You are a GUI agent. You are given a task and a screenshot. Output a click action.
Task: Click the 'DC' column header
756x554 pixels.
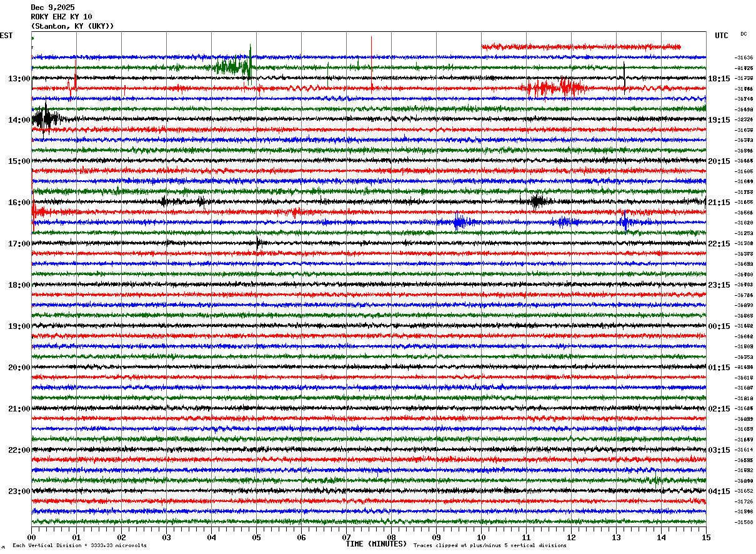point(744,34)
